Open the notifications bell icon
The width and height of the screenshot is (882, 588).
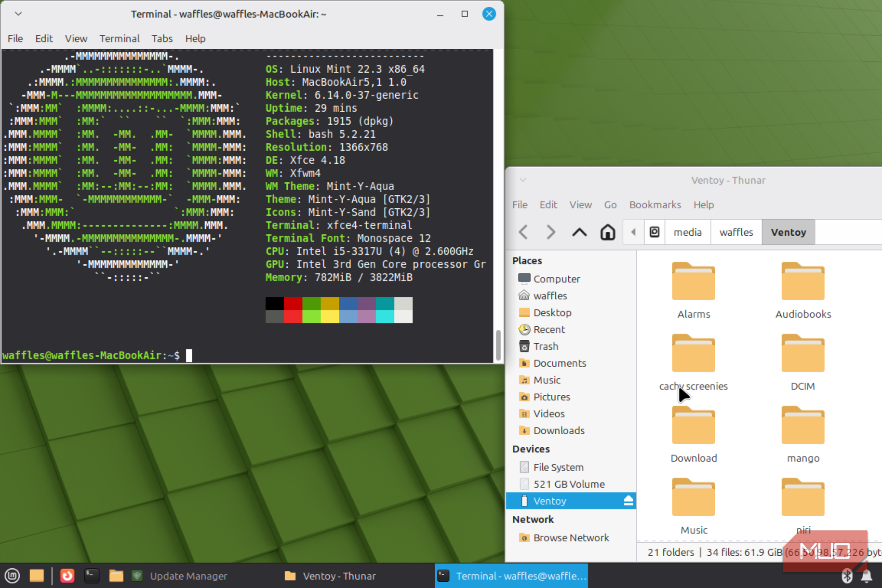point(866,576)
